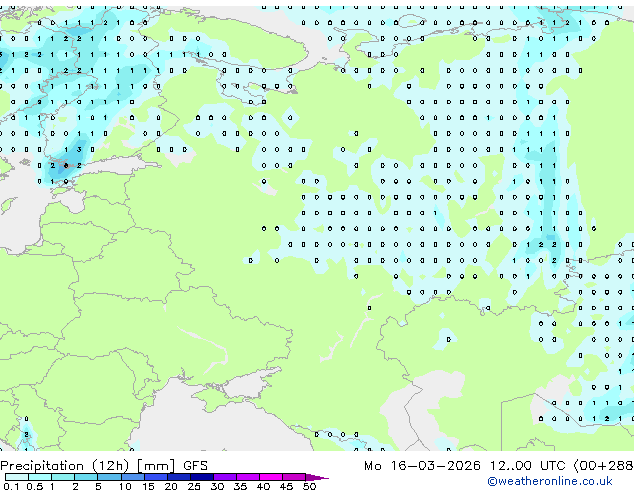Select the 30–35 mm purple legend swatch
This screenshot has width=634, height=490.
[225, 477]
